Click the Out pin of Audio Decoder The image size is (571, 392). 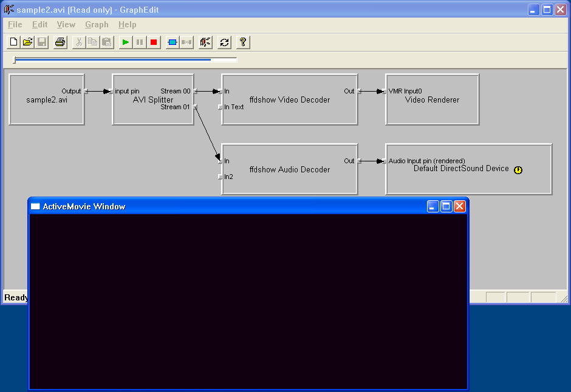359,161
